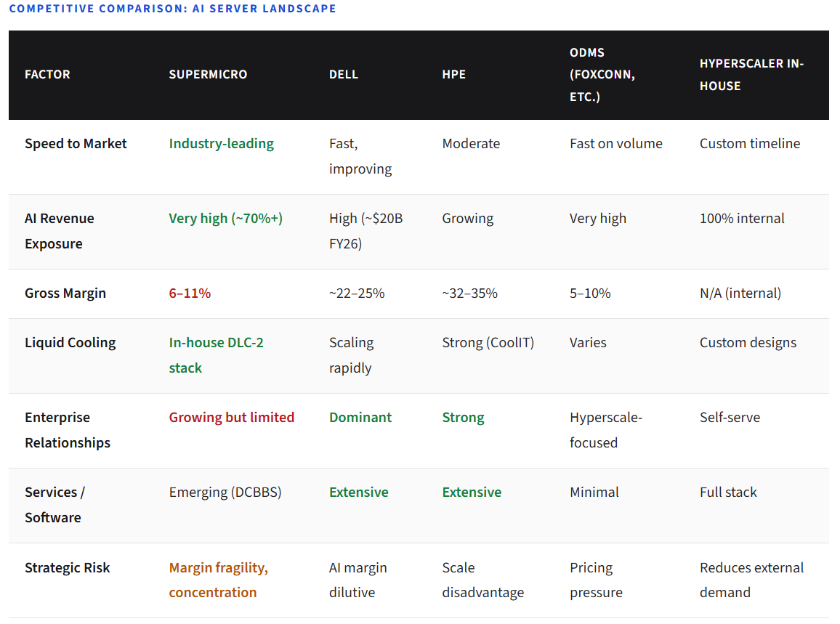
Task: Click the Gross Margin row label
Action: click(65, 293)
